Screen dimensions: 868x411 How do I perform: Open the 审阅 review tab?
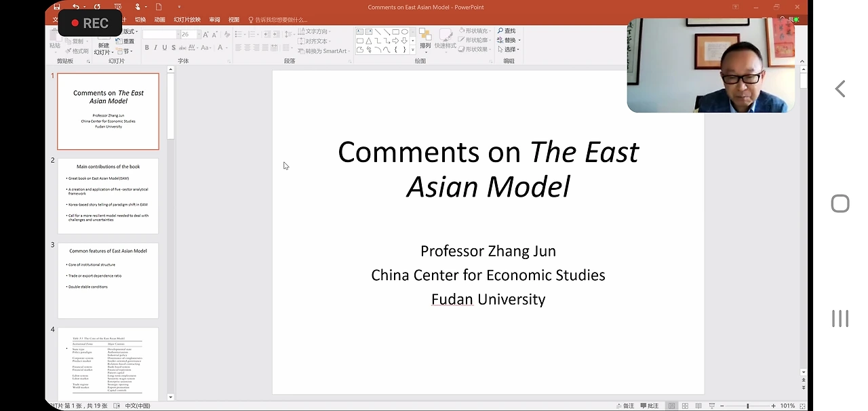(214, 20)
